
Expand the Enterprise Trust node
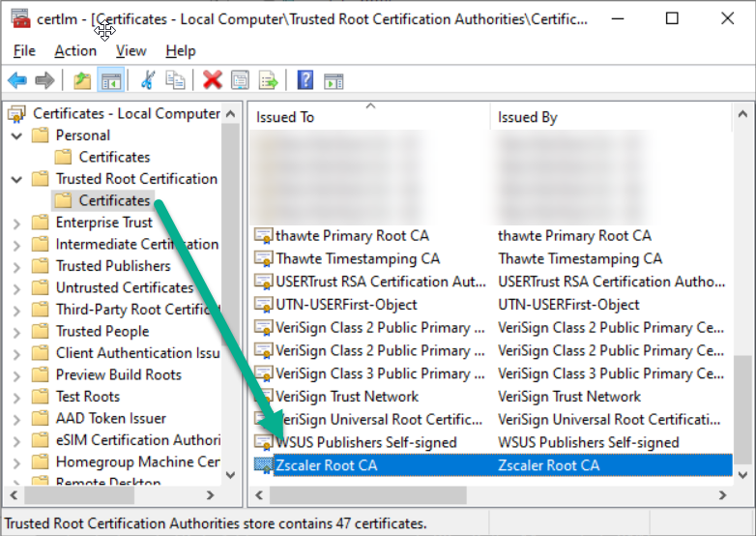16,223
